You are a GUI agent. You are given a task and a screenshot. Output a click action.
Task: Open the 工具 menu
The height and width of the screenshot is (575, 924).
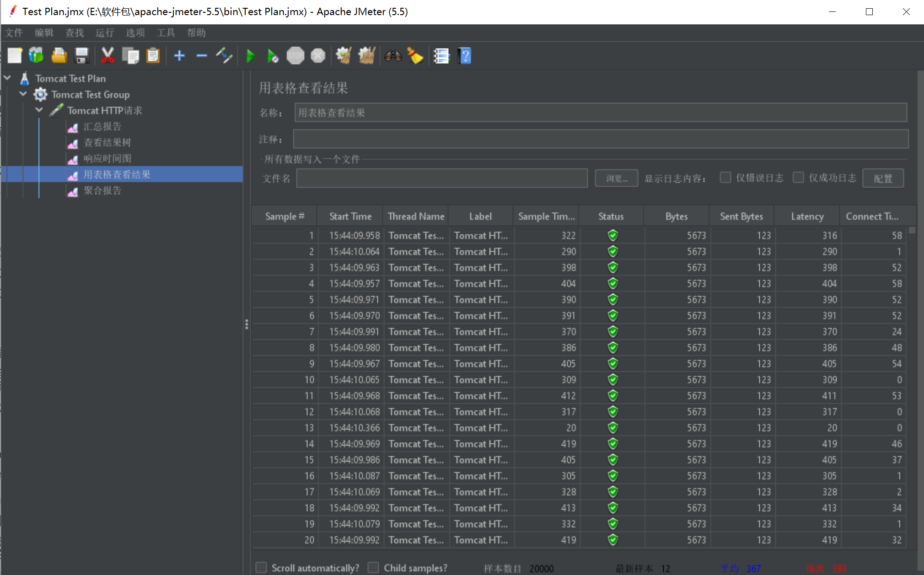coord(166,33)
